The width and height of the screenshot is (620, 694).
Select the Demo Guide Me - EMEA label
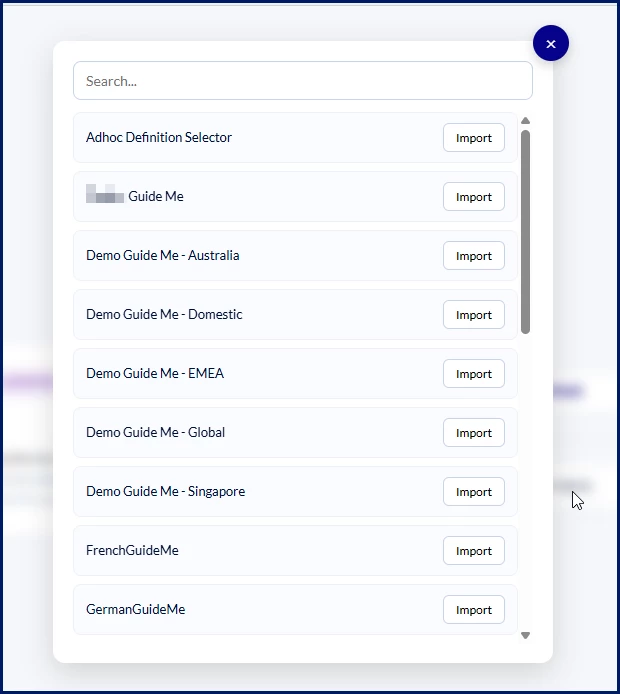(x=155, y=373)
